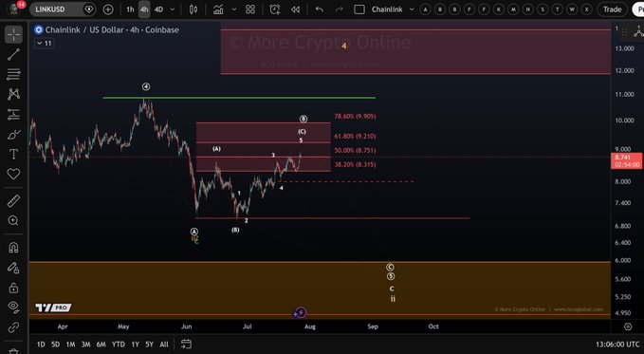Select the 4h timeframe

coord(144,9)
